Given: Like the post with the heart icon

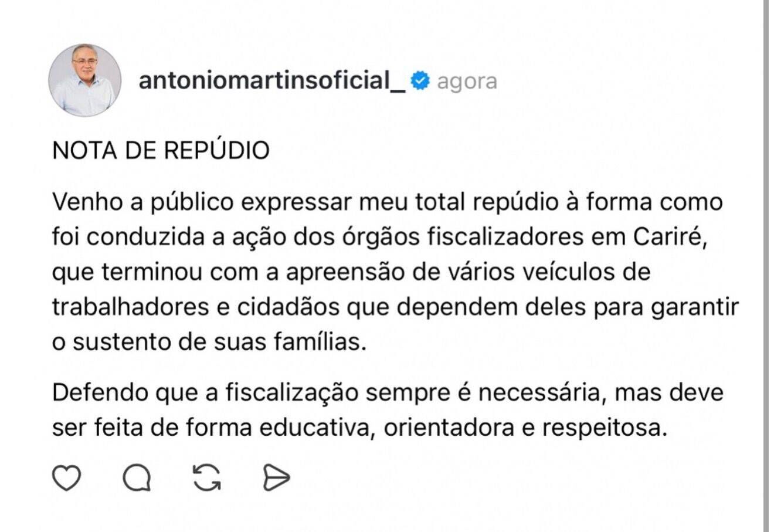Looking at the screenshot, I should pos(66,478).
